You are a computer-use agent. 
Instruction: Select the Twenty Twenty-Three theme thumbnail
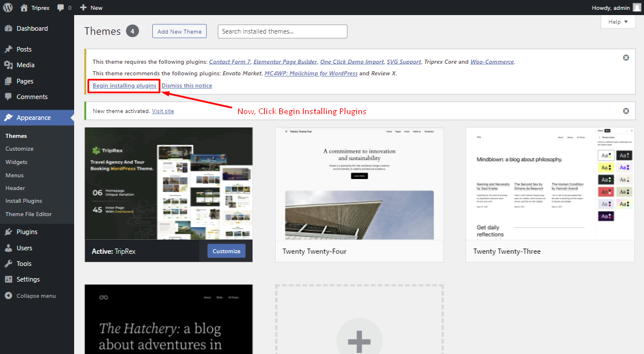[x=550, y=184]
